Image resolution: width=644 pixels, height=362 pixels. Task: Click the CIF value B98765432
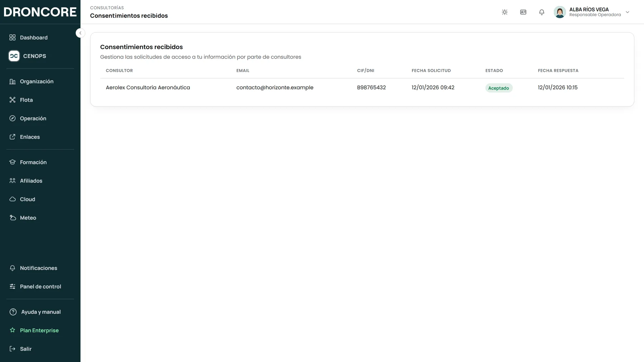click(x=371, y=88)
